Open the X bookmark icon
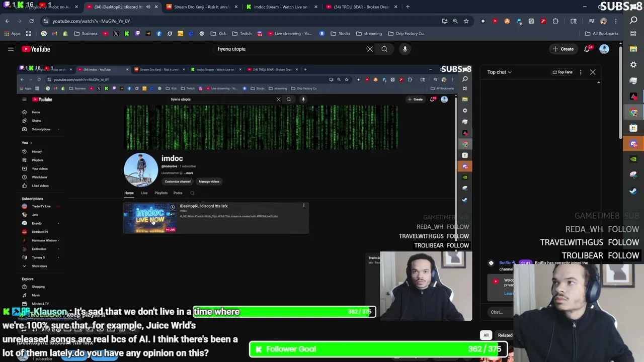 coord(116,34)
